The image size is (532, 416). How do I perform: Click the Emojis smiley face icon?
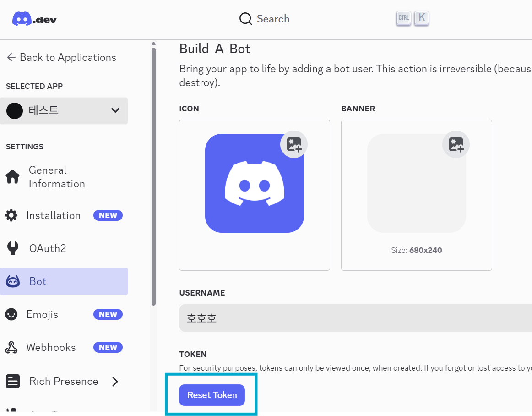(x=11, y=314)
